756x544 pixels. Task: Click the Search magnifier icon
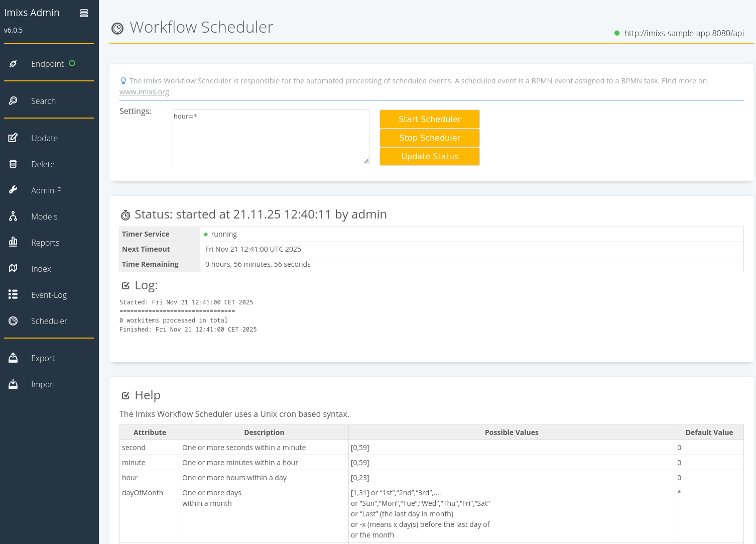(x=13, y=101)
